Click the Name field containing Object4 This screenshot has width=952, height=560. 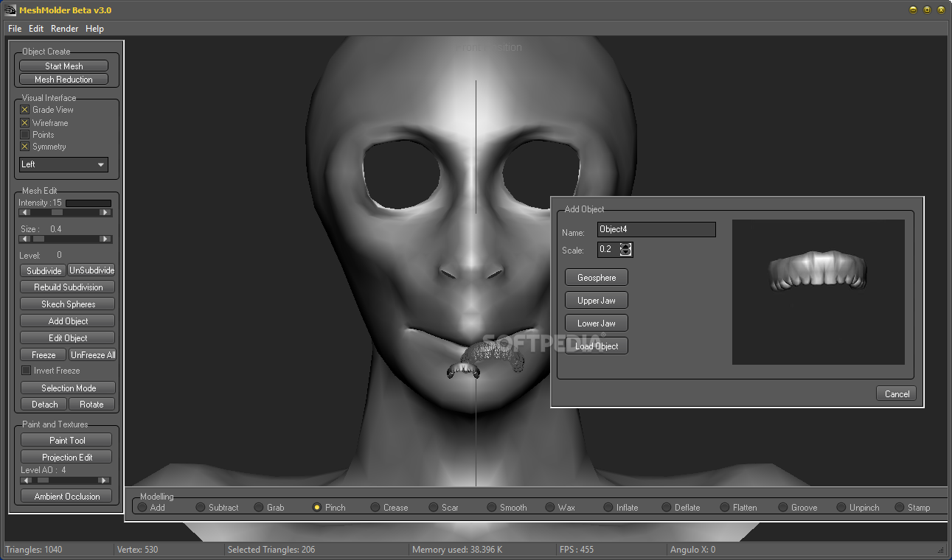pos(656,230)
